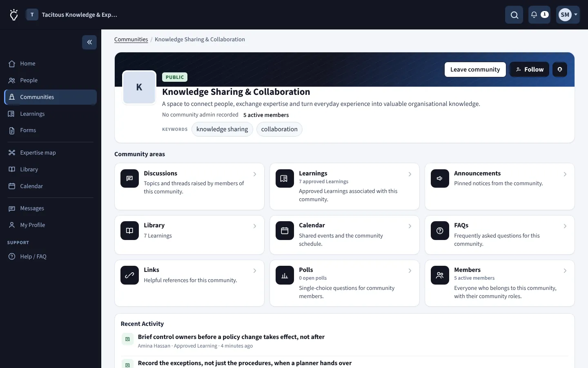Image resolution: width=588 pixels, height=368 pixels.
Task: Open Help / FAQ in the sidebar
Action: [x=51, y=256]
